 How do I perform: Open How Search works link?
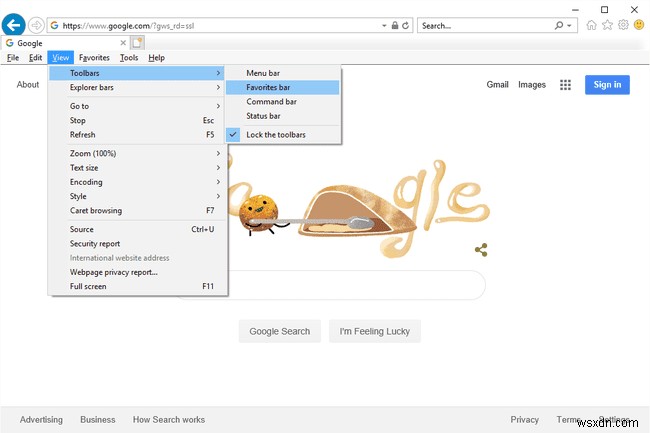tap(169, 420)
